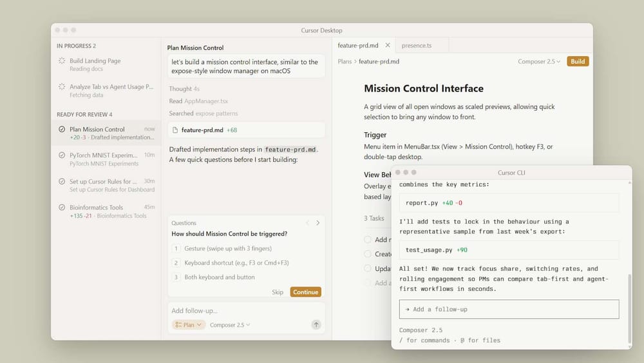
Task: Expand the Thought 4s step
Action: click(184, 89)
